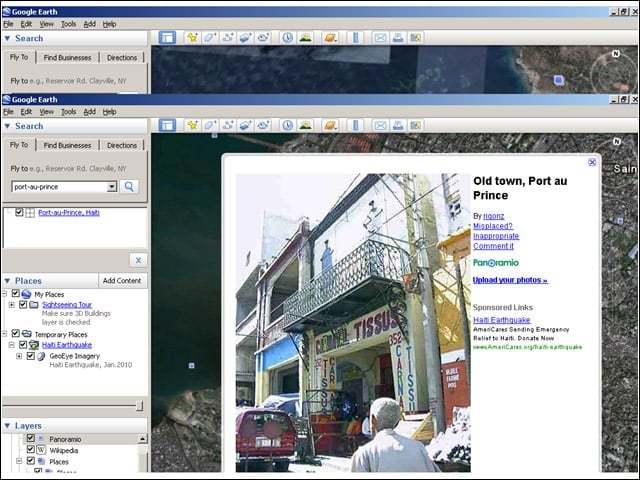Toggle Temporary Places checkbox
640x480 pixels.
tap(16, 333)
